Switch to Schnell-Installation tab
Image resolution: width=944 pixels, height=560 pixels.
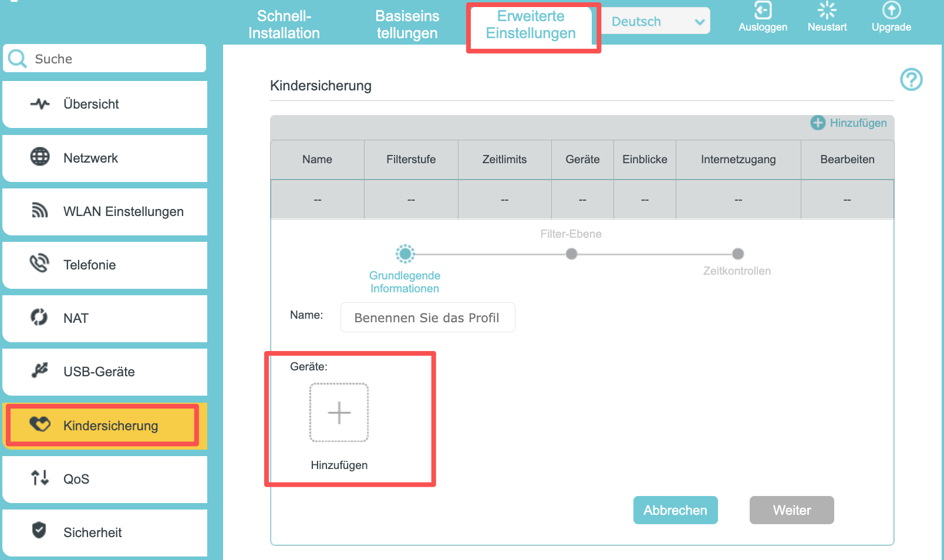[x=284, y=24]
